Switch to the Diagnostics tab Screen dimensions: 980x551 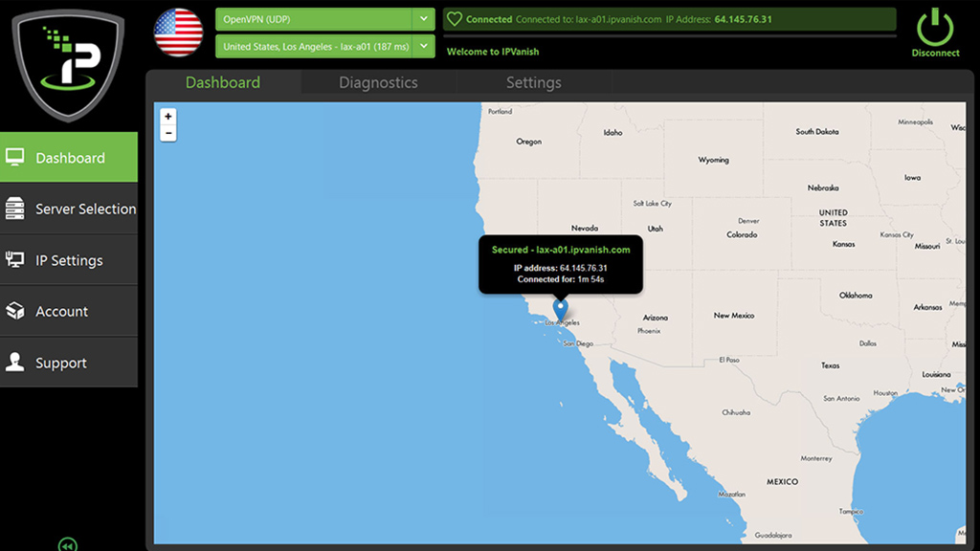tap(379, 82)
